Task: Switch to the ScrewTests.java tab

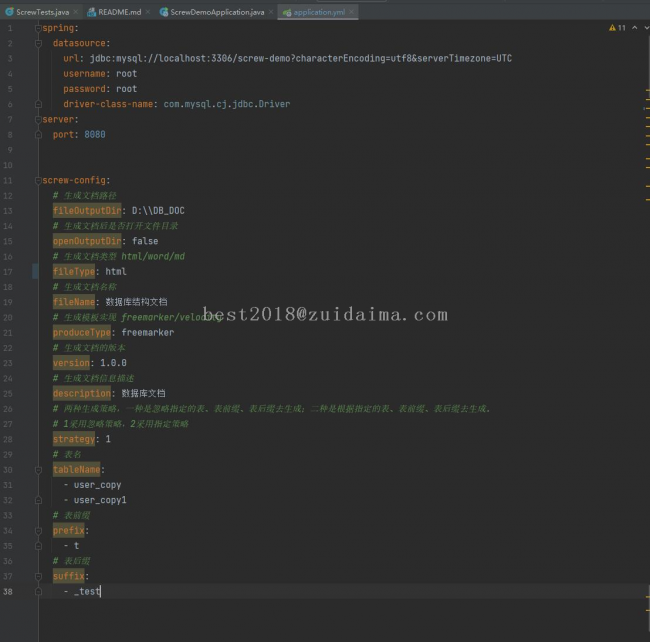Action: (40, 12)
